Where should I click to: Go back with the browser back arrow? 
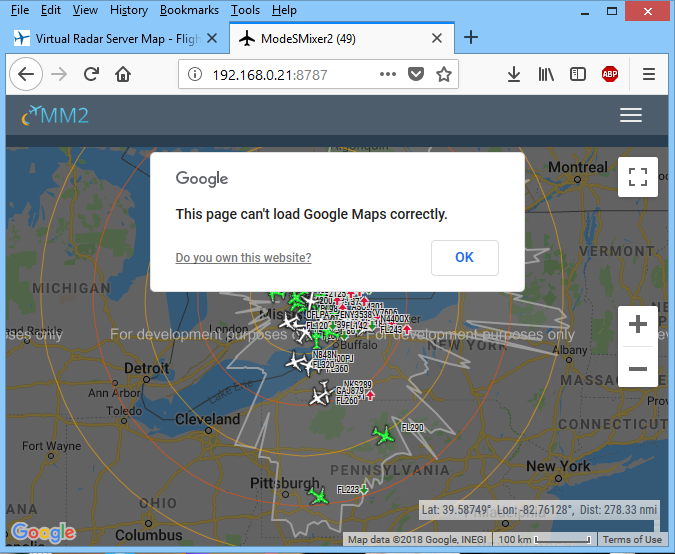click(x=26, y=74)
